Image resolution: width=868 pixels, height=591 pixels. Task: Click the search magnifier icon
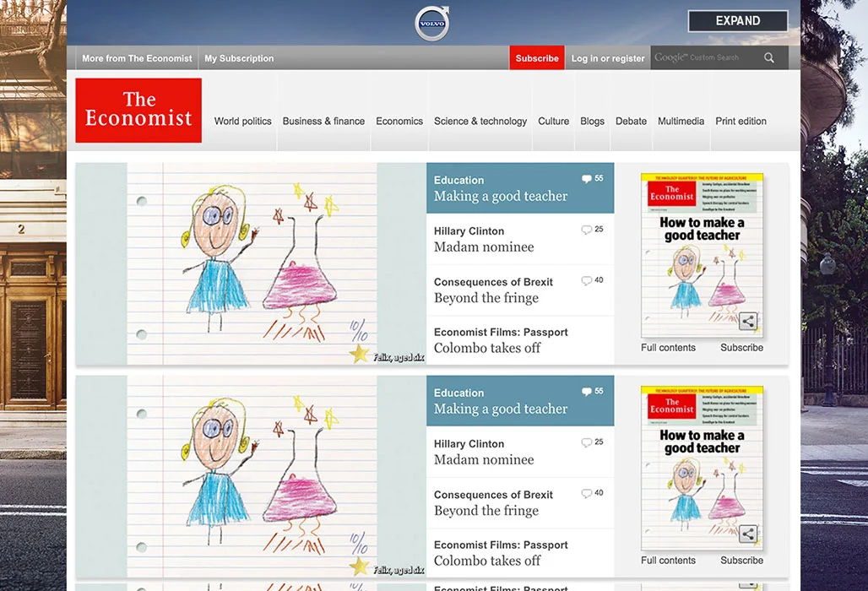769,57
